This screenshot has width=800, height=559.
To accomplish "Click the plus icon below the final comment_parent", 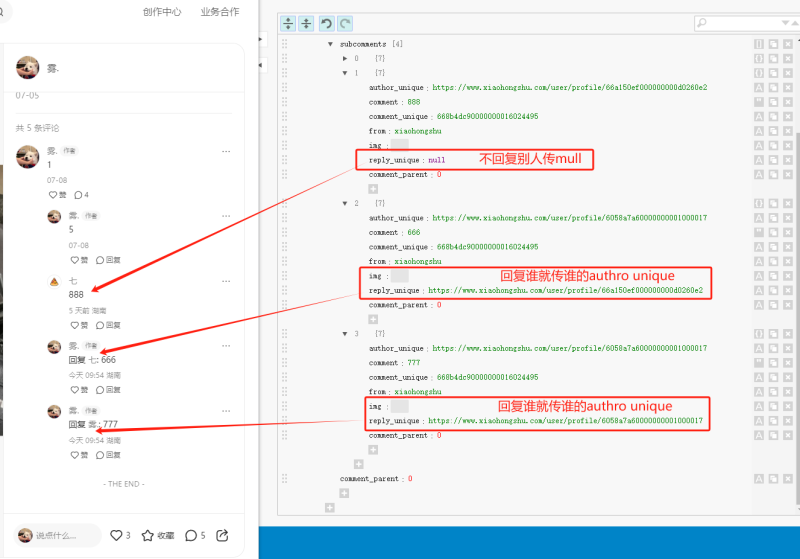I will (345, 493).
